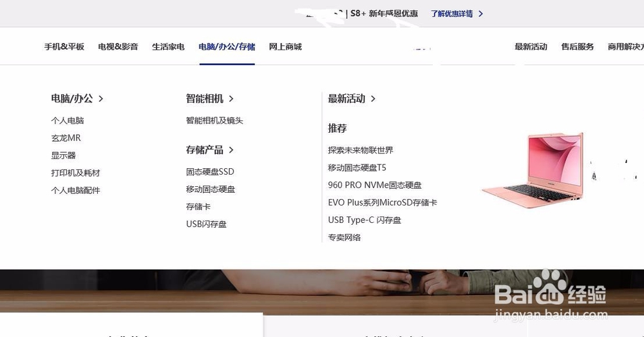Click the arrow next to 了解优惠详情
This screenshot has height=337, width=644.
[x=480, y=14]
